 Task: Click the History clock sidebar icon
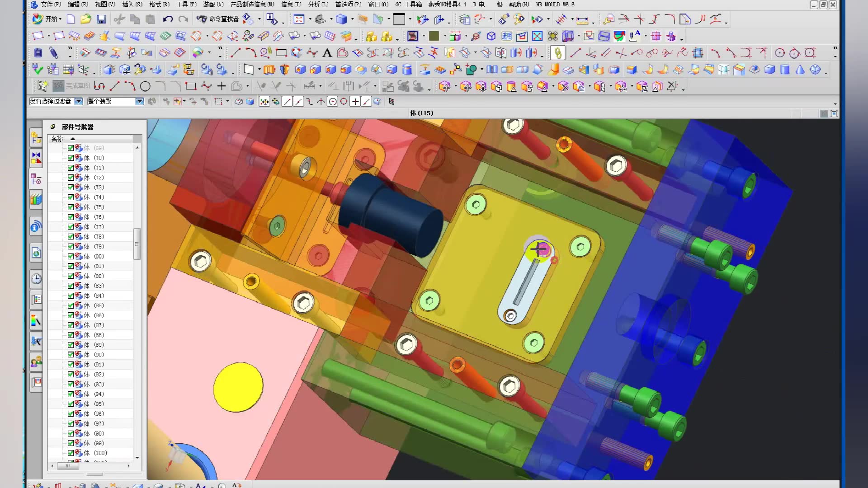click(36, 279)
